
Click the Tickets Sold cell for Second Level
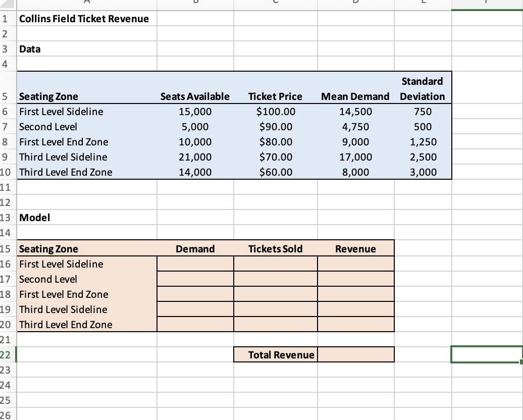click(275, 279)
